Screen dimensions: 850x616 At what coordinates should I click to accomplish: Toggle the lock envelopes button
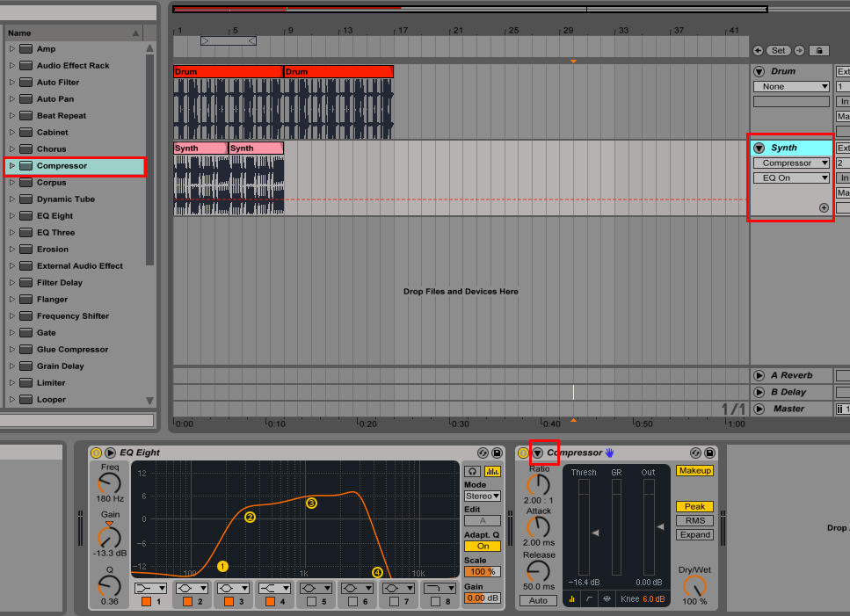coord(819,50)
